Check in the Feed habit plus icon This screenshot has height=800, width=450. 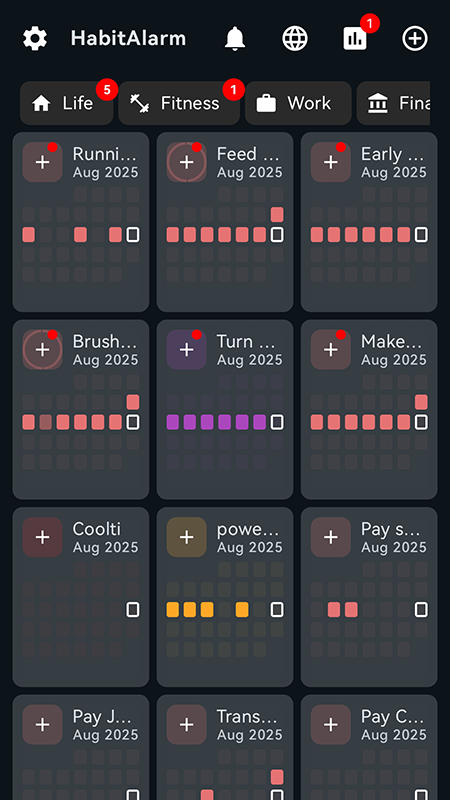187,162
